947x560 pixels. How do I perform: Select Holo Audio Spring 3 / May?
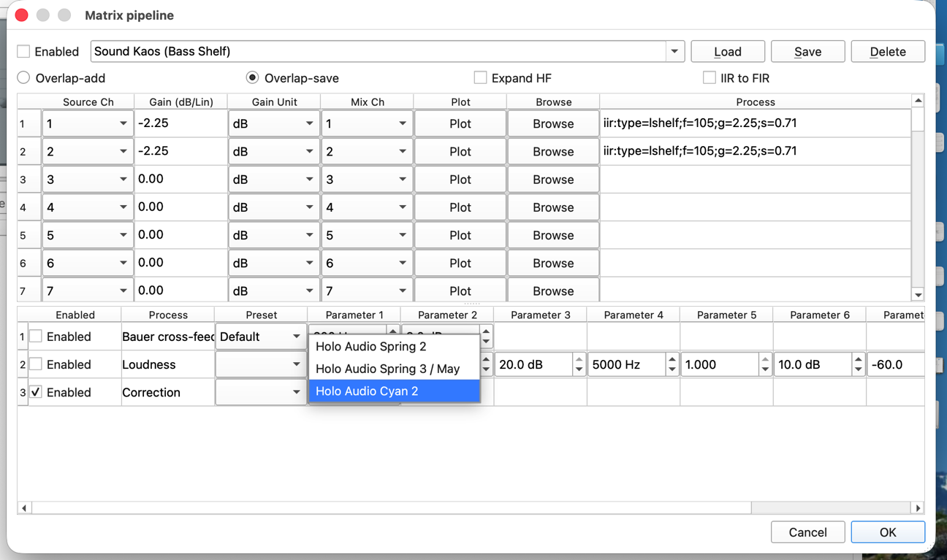pyautogui.click(x=387, y=369)
